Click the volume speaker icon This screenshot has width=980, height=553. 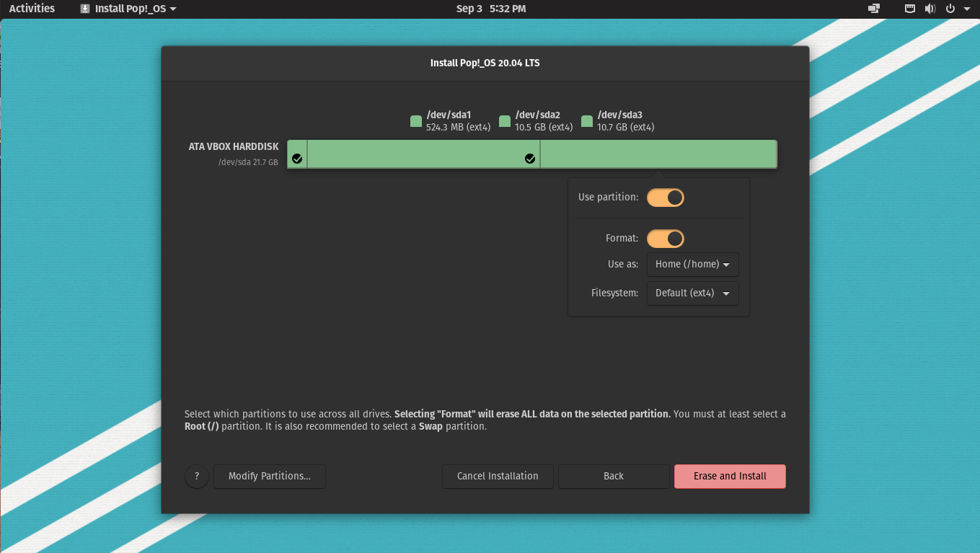930,9
